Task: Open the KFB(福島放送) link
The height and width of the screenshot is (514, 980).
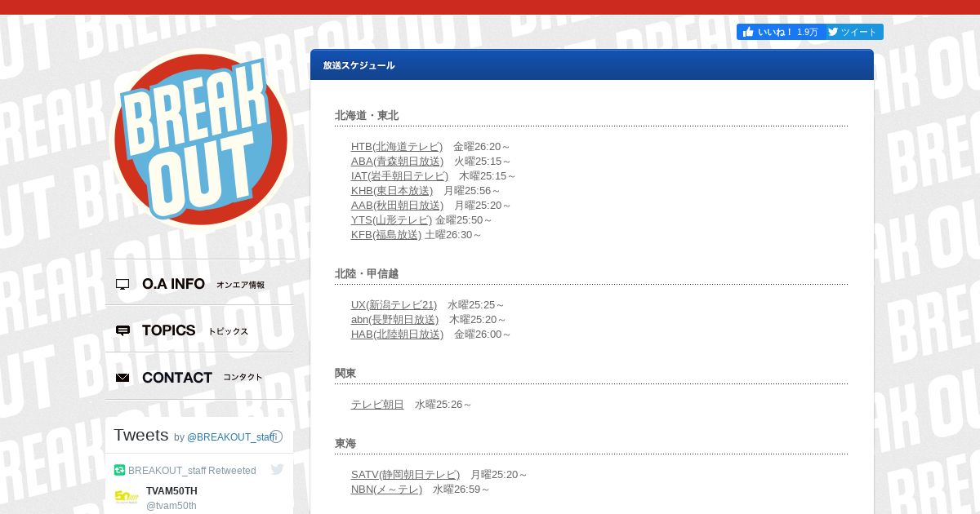Action: pyautogui.click(x=386, y=235)
